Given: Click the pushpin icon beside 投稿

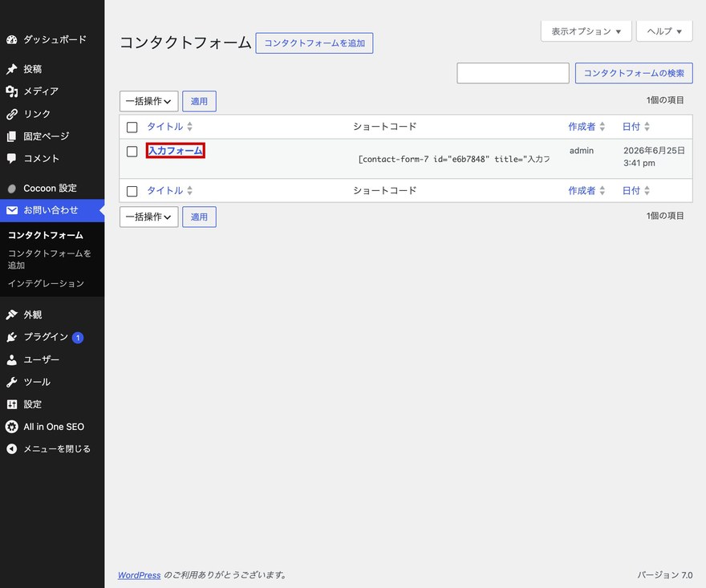Looking at the screenshot, I should (12, 69).
